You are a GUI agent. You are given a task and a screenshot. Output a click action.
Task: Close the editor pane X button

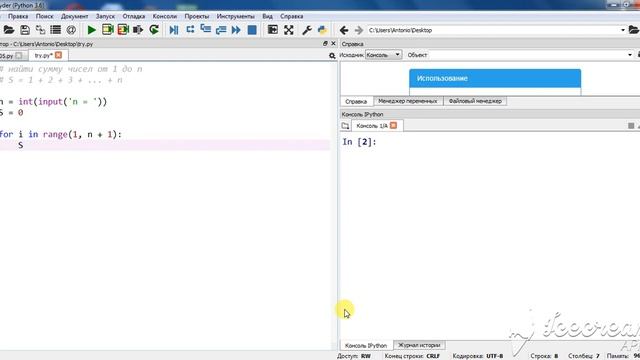[333, 43]
